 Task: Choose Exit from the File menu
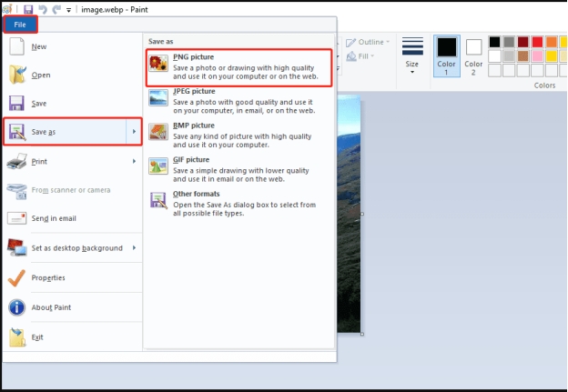72,337
